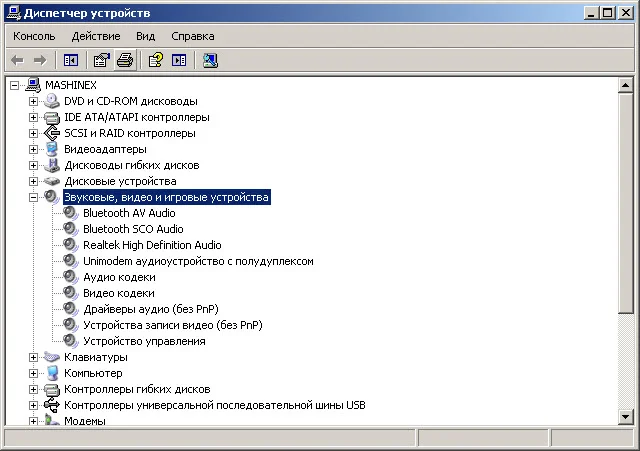
Task: Select Unimodem аудиоустройство с полудуплексом
Action: (x=198, y=261)
